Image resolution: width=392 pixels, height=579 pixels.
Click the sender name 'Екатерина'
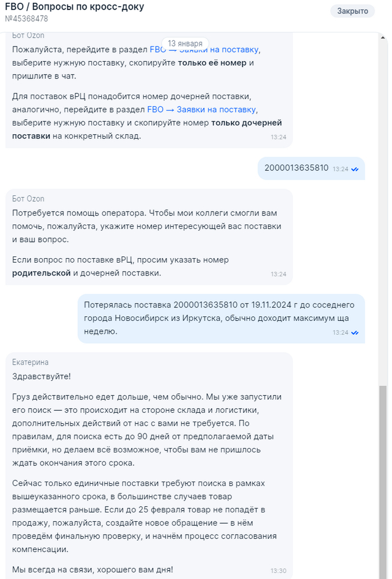click(30, 362)
